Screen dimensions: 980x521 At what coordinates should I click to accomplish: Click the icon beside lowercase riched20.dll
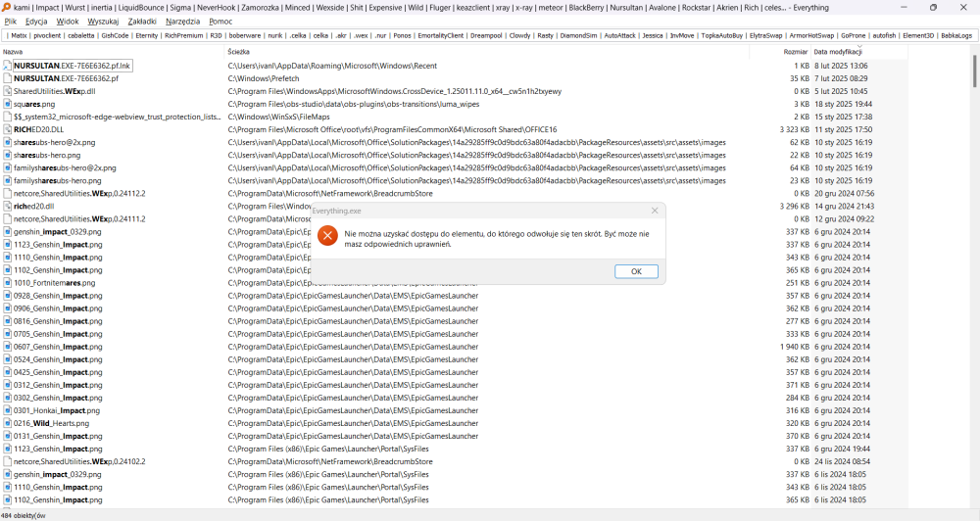tap(8, 207)
